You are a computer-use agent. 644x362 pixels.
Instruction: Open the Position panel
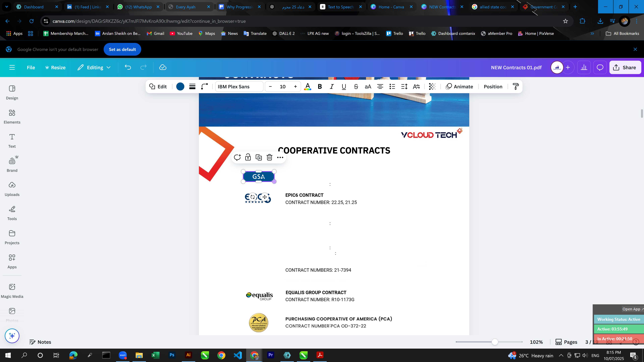493,87
